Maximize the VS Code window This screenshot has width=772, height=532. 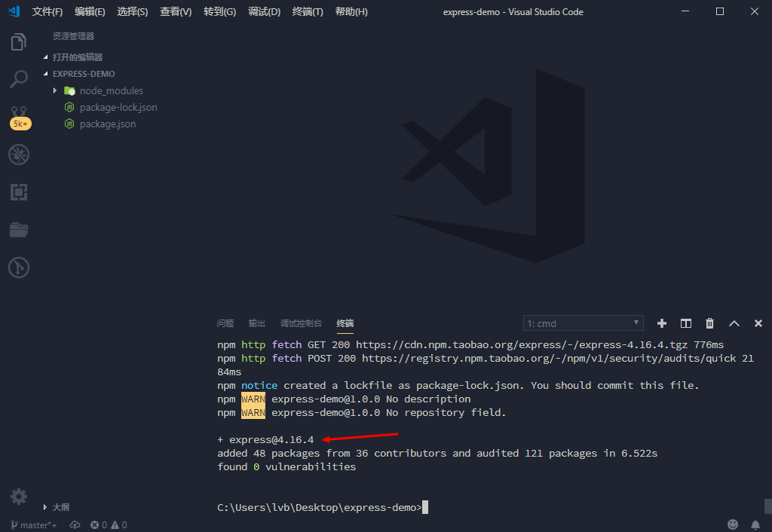click(720, 11)
